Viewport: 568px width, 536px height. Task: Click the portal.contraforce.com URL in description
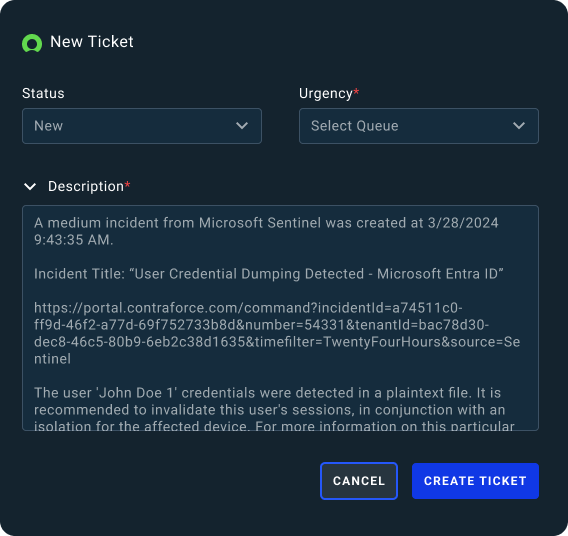[277, 333]
